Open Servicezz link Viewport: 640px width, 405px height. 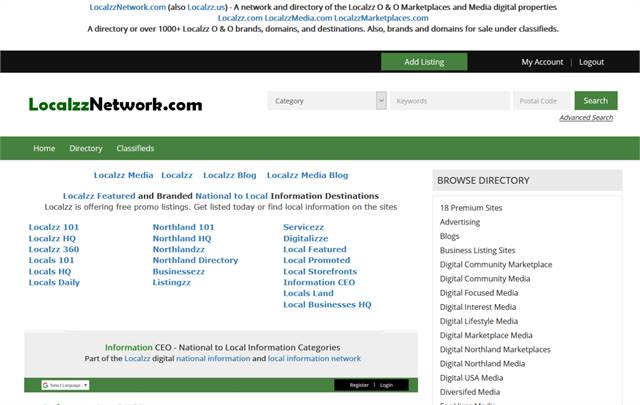coord(303,227)
